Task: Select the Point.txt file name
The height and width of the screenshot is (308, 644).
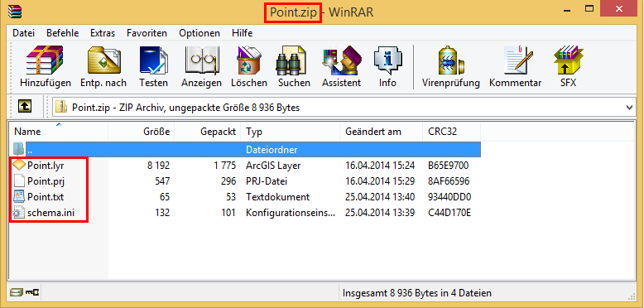Action: [x=46, y=197]
